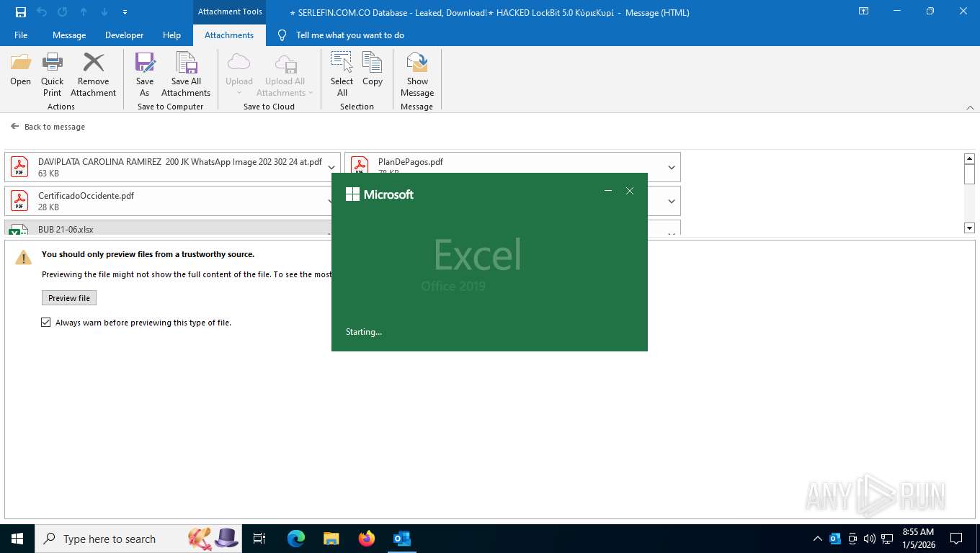Go to previous item with up arrow

point(84,12)
